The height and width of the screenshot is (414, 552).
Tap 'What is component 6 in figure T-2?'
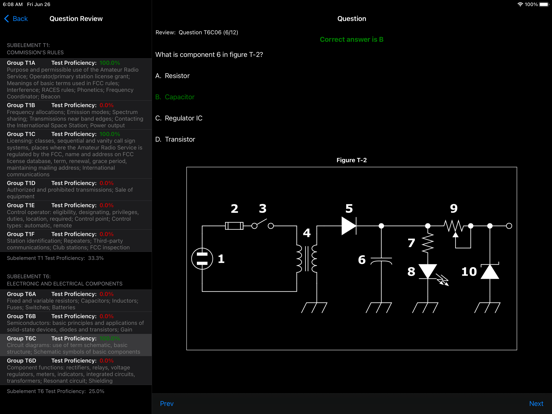[209, 55]
